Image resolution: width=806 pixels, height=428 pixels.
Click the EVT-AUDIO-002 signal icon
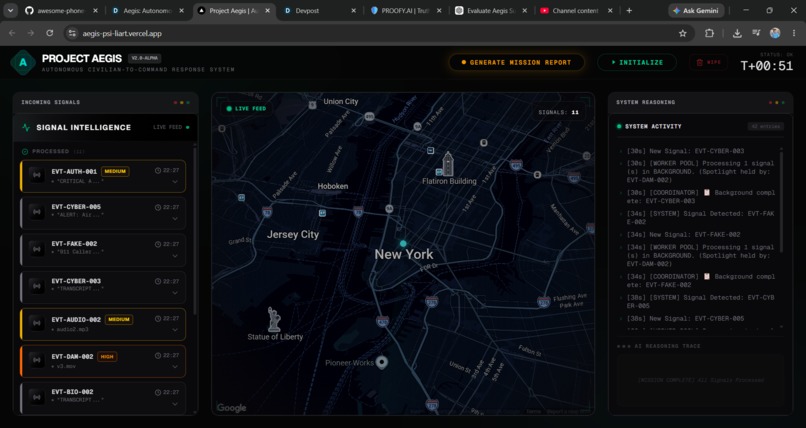pos(36,324)
